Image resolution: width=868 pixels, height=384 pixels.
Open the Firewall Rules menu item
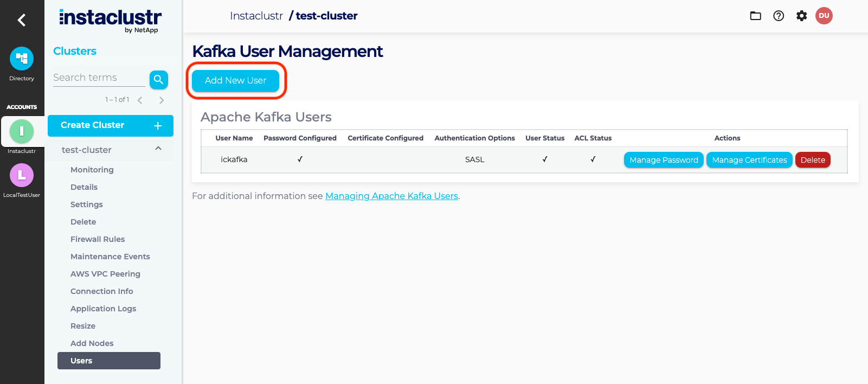click(x=98, y=239)
